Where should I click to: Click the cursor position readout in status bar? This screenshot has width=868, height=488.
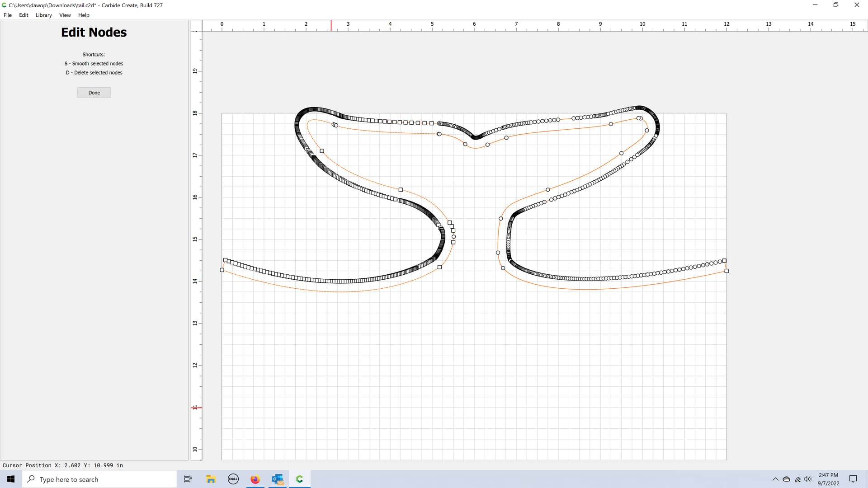click(63, 465)
